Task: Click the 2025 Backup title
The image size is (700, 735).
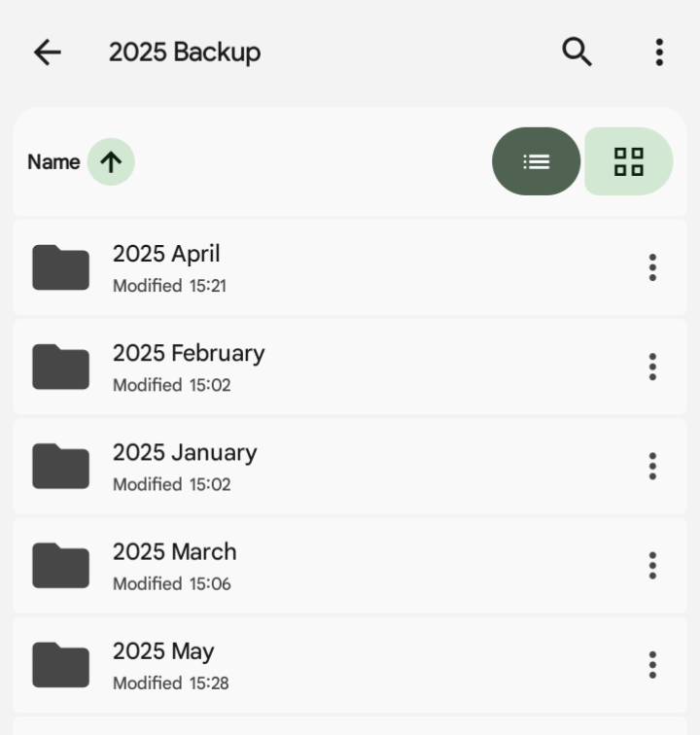Action: click(185, 52)
